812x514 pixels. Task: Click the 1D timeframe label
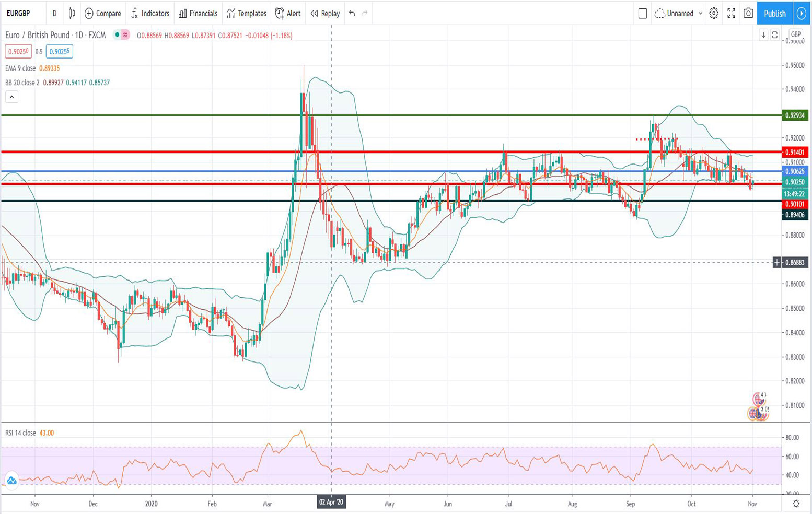pyautogui.click(x=54, y=14)
